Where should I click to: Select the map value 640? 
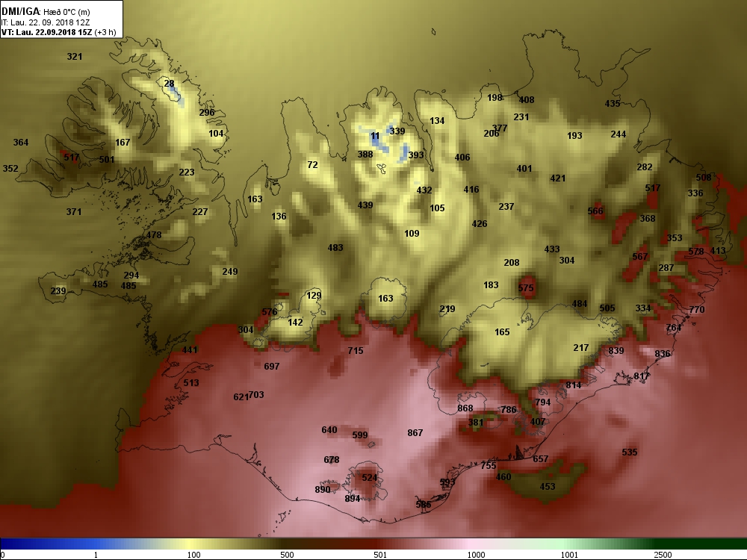[329, 430]
